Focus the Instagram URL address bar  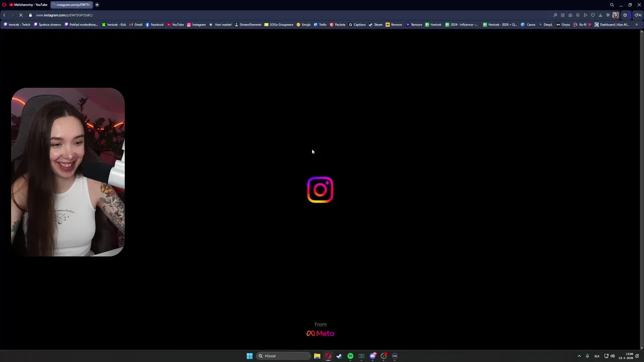[x=292, y=15]
